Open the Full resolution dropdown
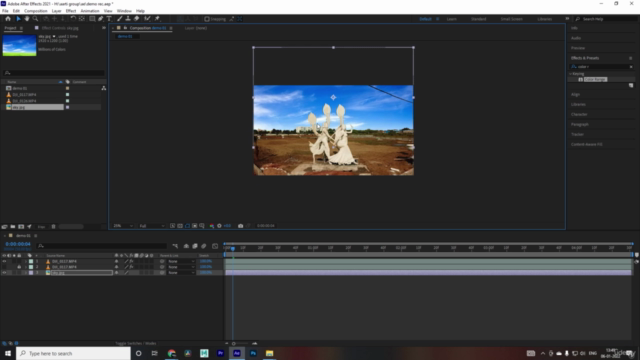Screen dimensions: 640x360 [x=151, y=226]
